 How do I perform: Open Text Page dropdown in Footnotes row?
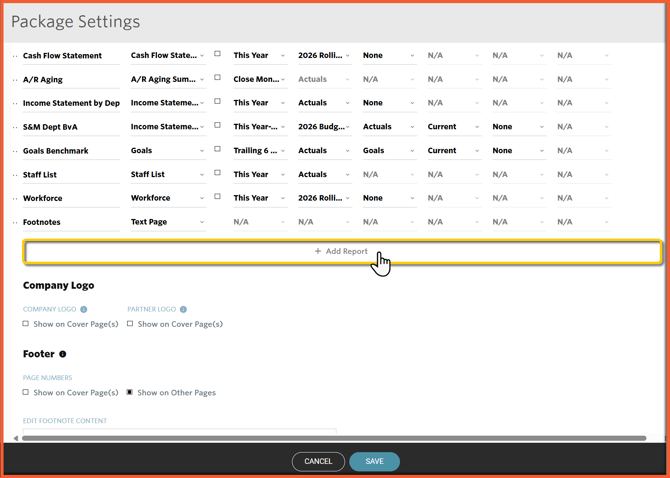(167, 222)
